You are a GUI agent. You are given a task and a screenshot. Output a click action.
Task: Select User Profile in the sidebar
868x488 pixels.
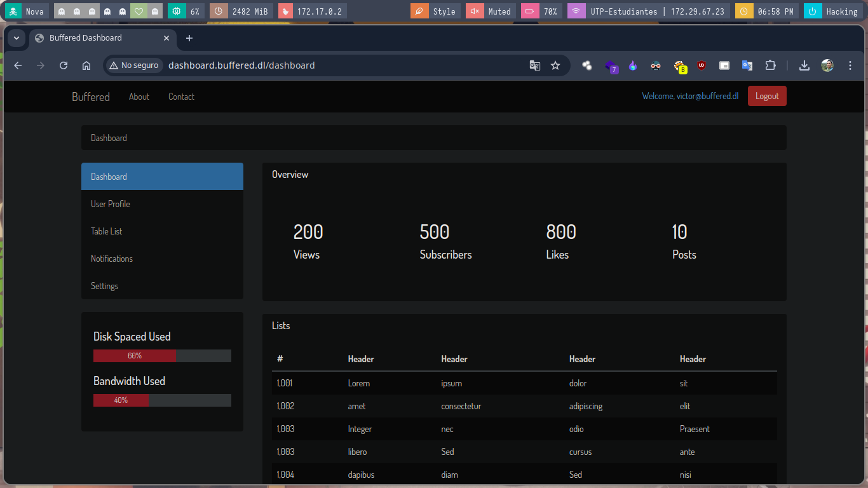[111, 204]
